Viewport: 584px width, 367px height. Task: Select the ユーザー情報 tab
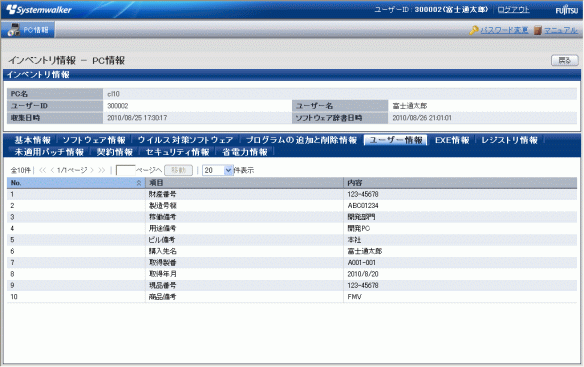coord(396,140)
